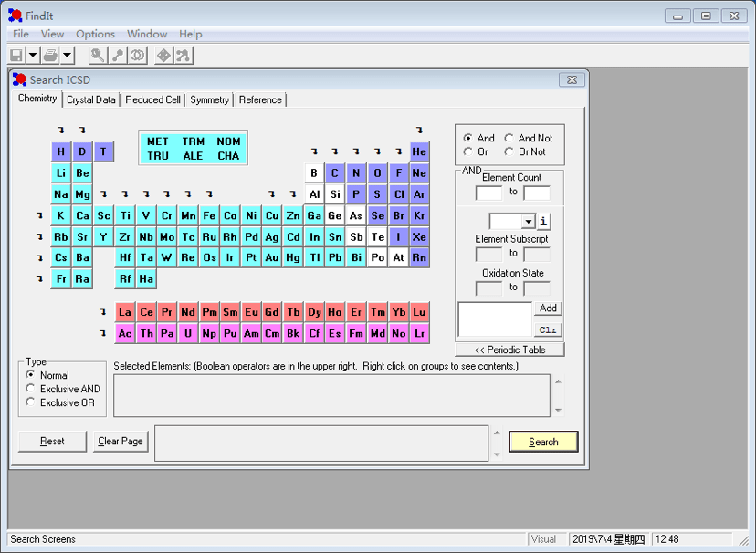The width and height of the screenshot is (756, 553).
Task: Select the magnifying glass search tool icon
Action: [x=96, y=55]
